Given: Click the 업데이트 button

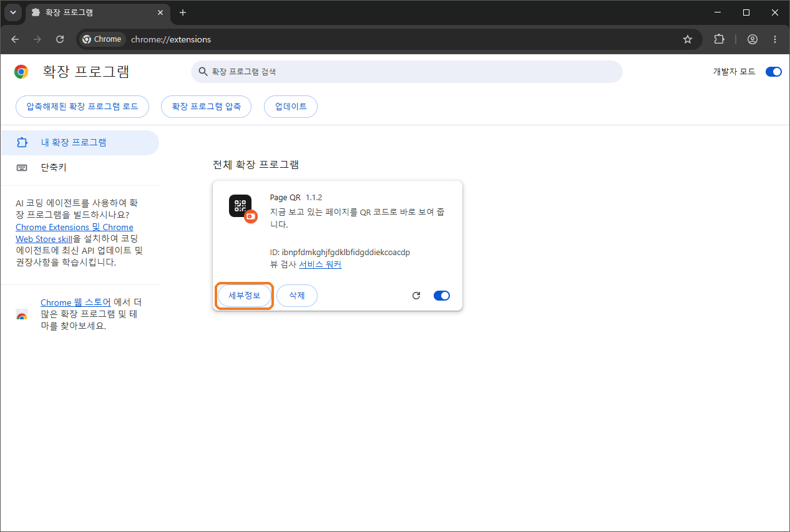Looking at the screenshot, I should 291,107.
